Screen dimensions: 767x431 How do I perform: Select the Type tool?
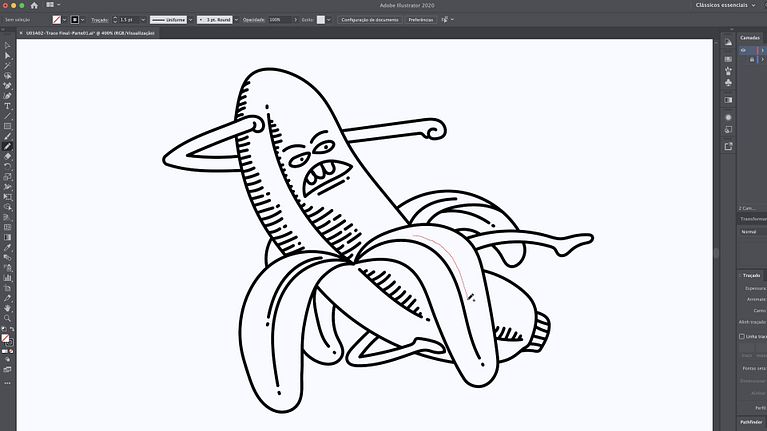[7, 106]
